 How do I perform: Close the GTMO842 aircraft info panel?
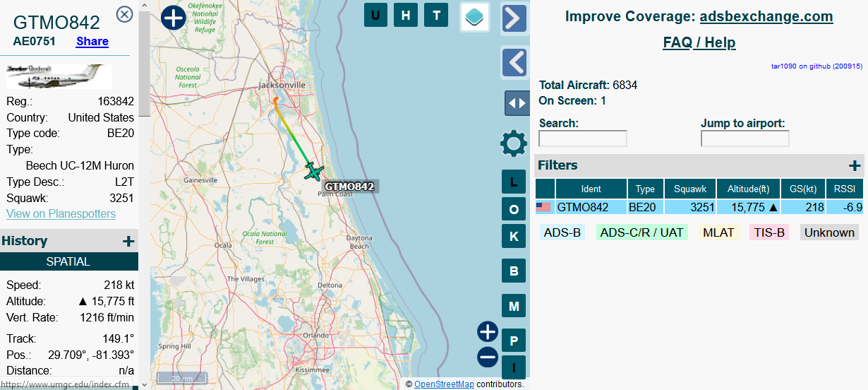pos(124,14)
